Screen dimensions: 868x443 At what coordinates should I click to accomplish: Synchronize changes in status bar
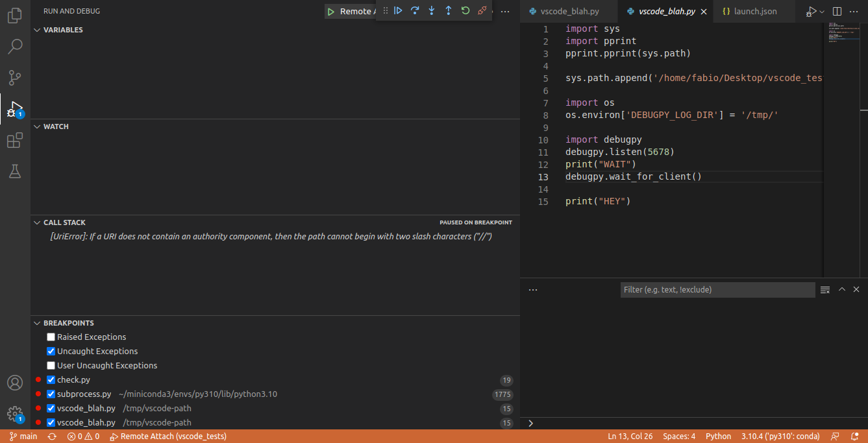(x=52, y=437)
